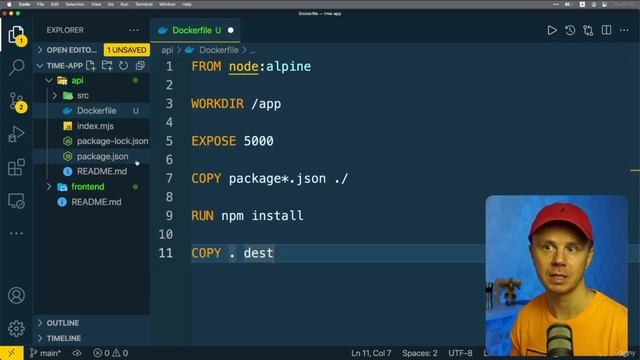Image resolution: width=640 pixels, height=360 pixels.
Task: Split the editor to the right
Action: coord(606,30)
